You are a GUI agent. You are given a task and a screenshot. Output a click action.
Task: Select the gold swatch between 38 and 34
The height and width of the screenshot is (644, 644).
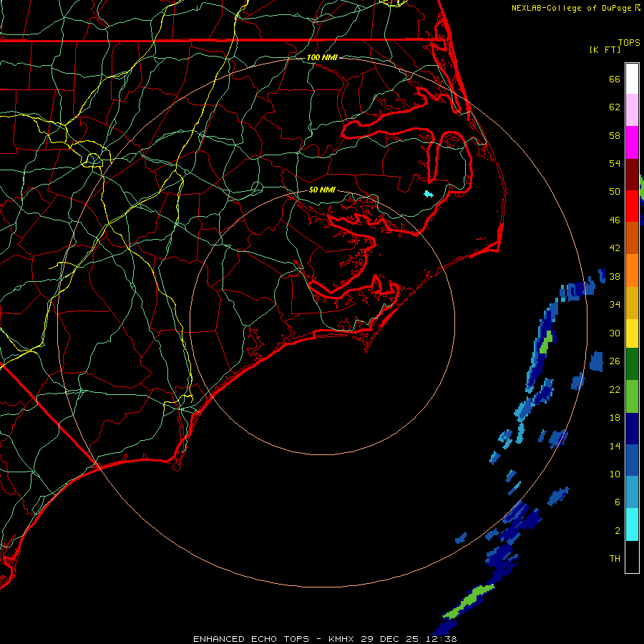632,303
